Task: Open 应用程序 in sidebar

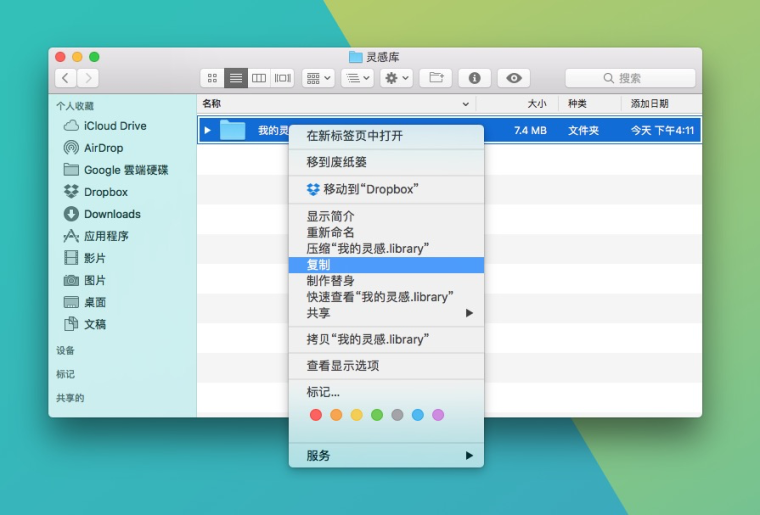Action: coord(96,236)
